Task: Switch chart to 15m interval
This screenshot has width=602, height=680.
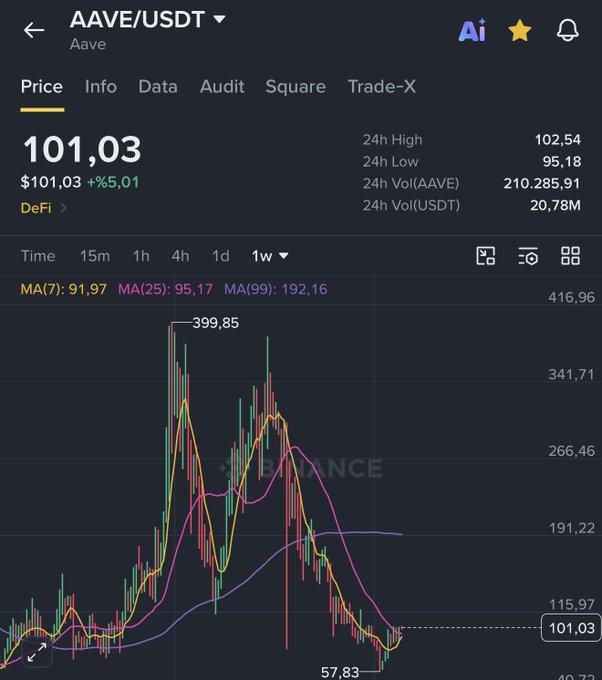Action: coord(95,256)
